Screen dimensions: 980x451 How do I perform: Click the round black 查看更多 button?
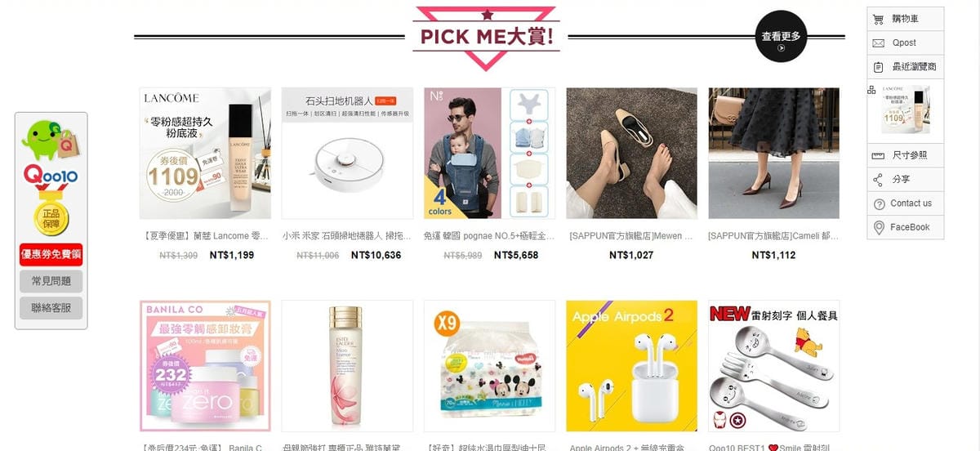pyautogui.click(x=782, y=37)
